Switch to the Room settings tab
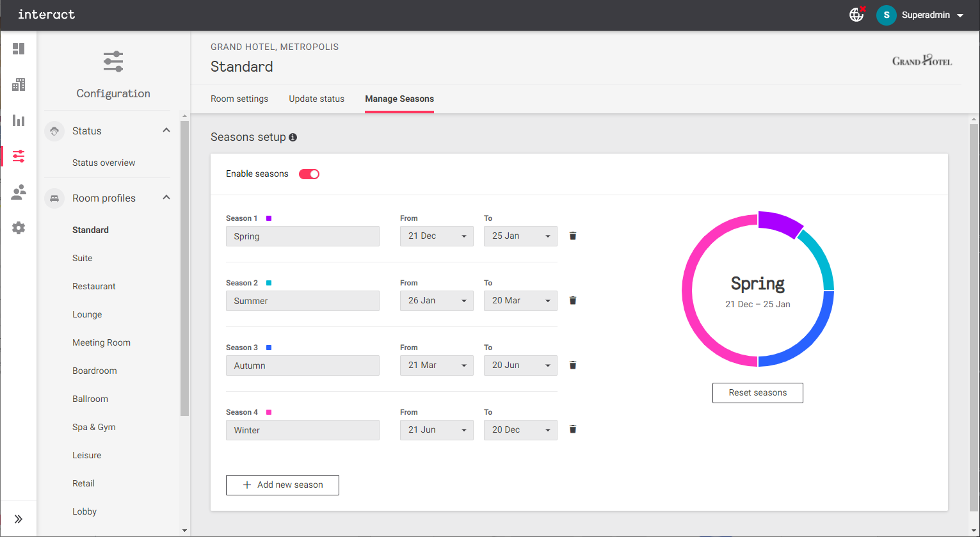This screenshot has height=537, width=980. pos(239,99)
